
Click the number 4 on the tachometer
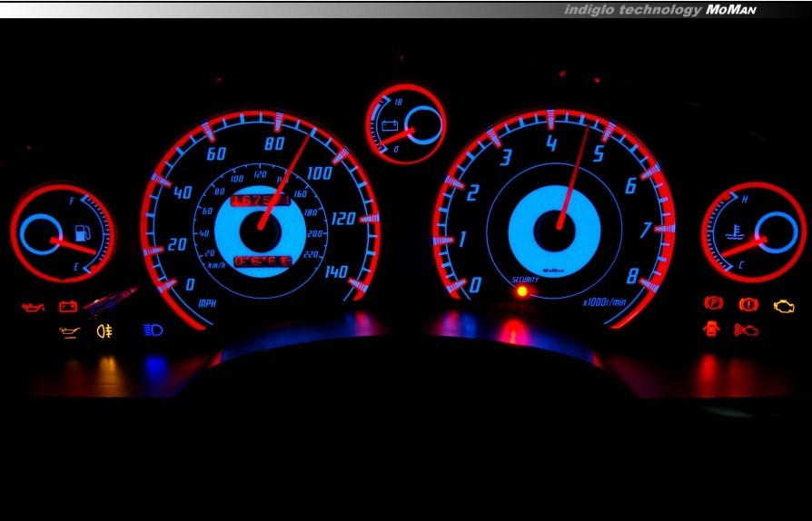(x=551, y=143)
